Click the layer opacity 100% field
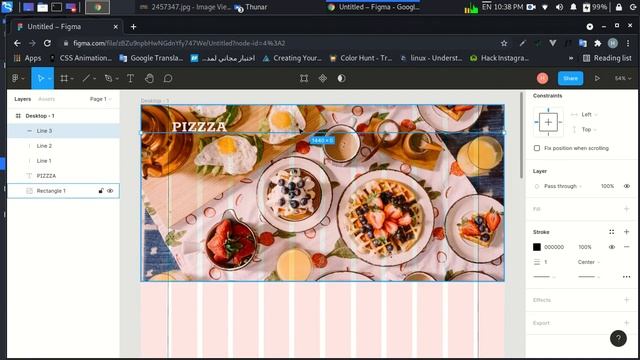The image size is (640, 360). 607,186
